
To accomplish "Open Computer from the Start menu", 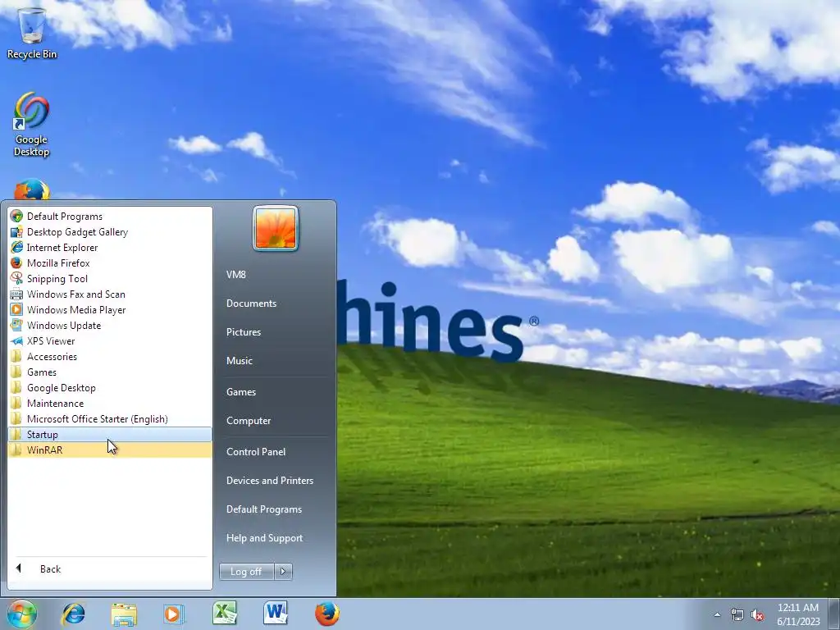I will coord(276,421).
